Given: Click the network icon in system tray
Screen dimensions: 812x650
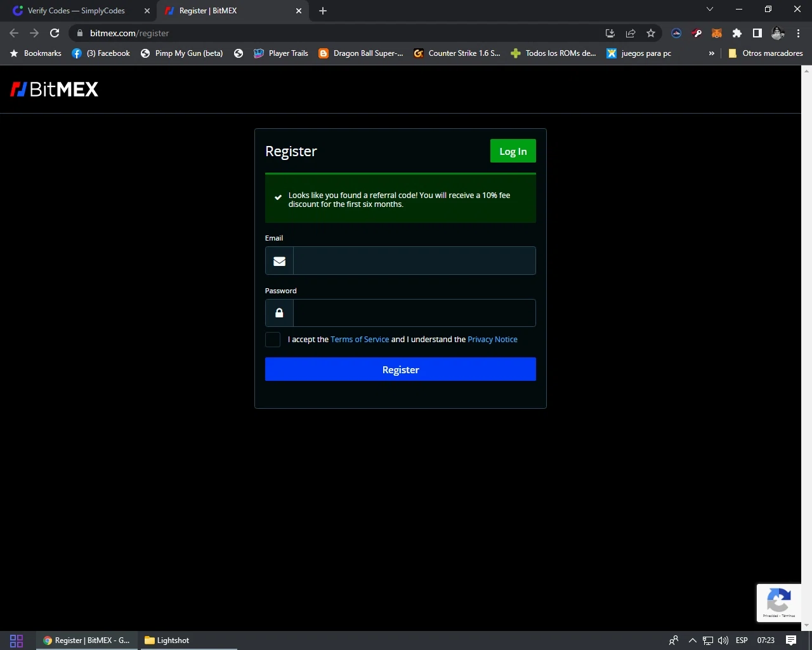Looking at the screenshot, I should click(x=708, y=640).
